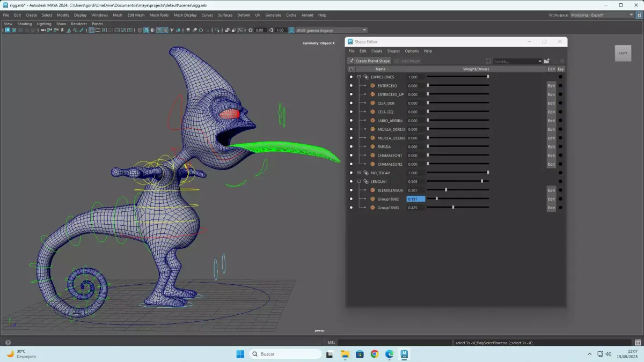
Task: Open the viewport Shading menu
Action: tap(24, 24)
